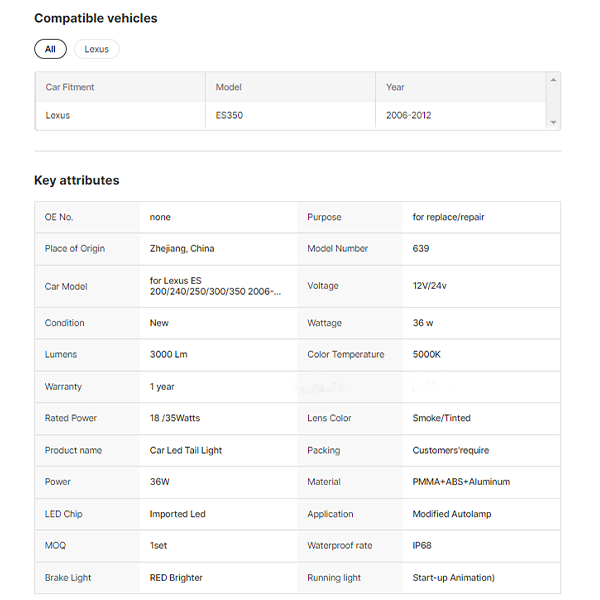Click the truncated Car Model value text
Viewport: 600px width, 600px height.
pyautogui.click(x=215, y=286)
